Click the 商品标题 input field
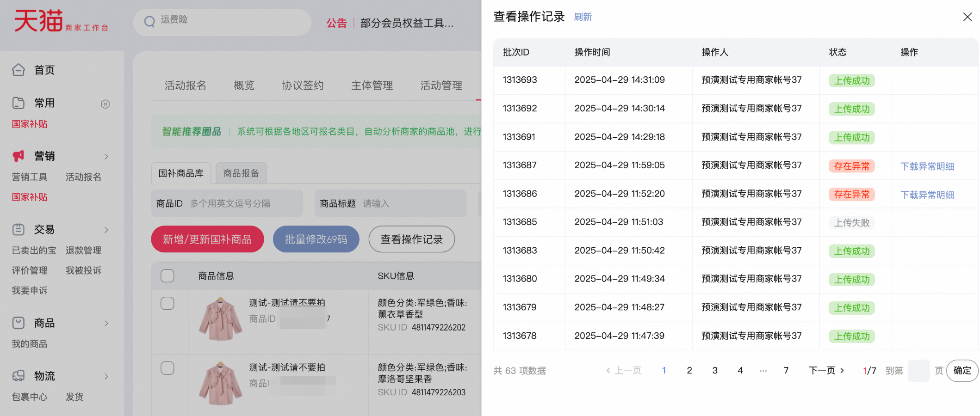 tap(391, 203)
